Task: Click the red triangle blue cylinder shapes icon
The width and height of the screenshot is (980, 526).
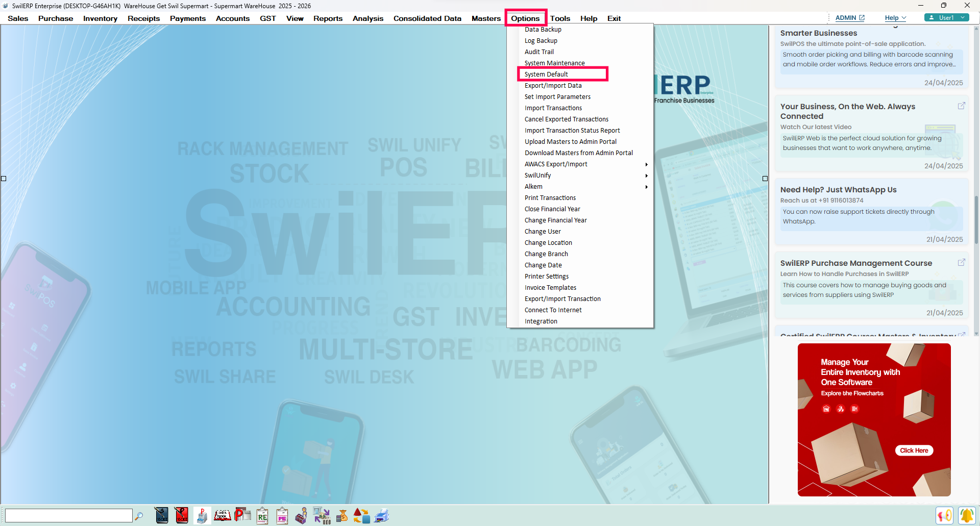Action: coord(361,515)
